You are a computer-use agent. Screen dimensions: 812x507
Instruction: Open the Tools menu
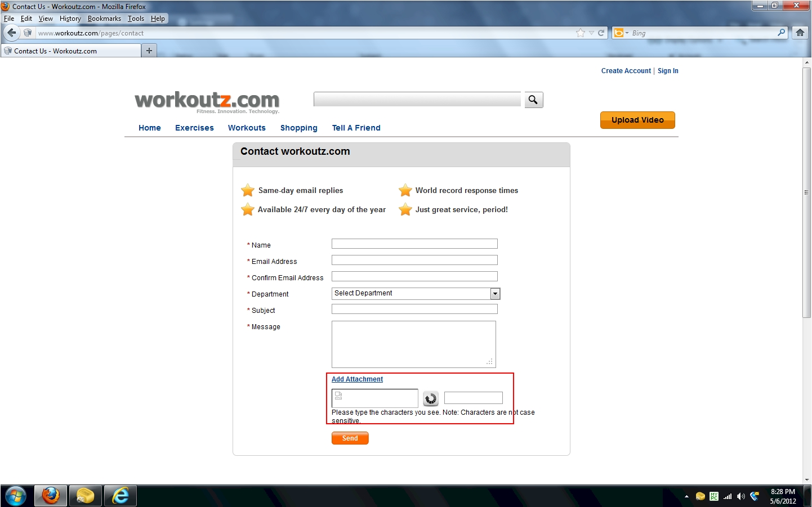(x=136, y=19)
